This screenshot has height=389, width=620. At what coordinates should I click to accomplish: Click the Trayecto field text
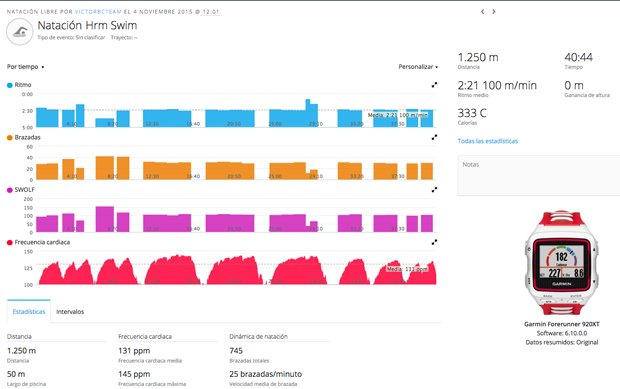point(124,38)
